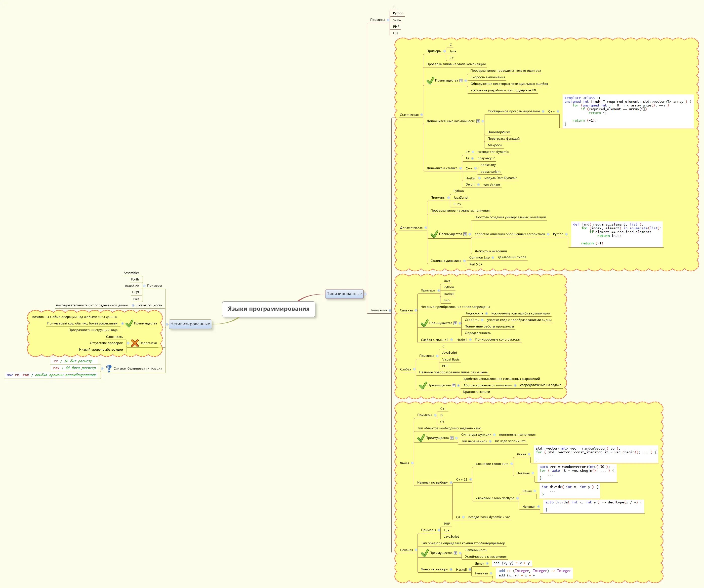The image size is (704, 588).
Task: Open note icon beside Слабая Преимущества
Action: tap(453, 385)
